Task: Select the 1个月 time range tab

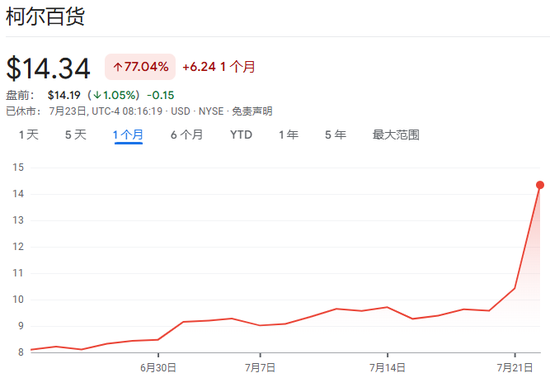Action: [128, 135]
